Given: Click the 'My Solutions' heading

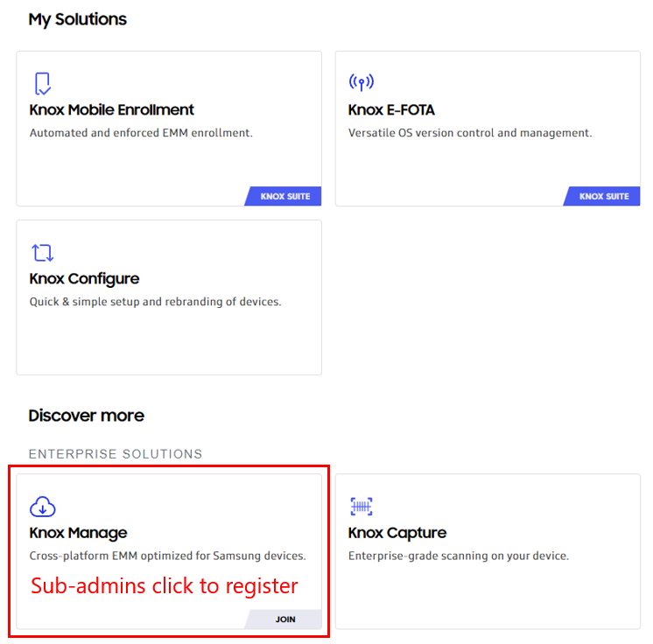Looking at the screenshot, I should pos(77,19).
